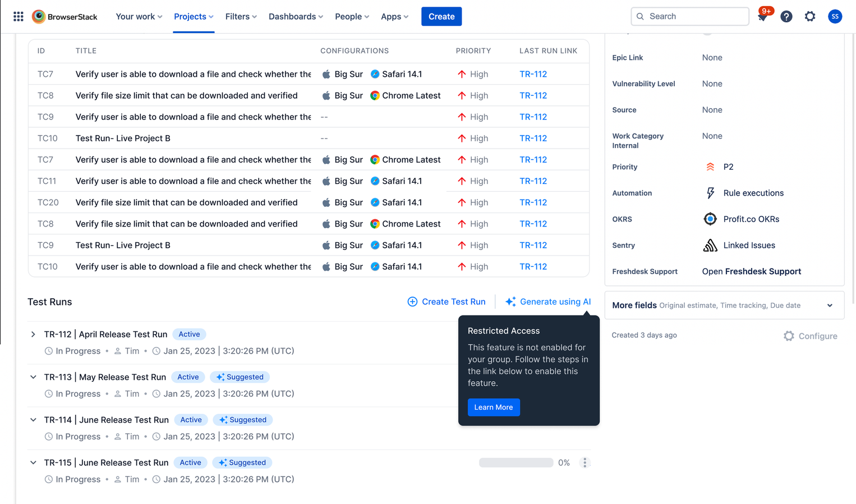Image resolution: width=856 pixels, height=504 pixels.
Task: Click the TC11 test case ID
Action: pyautogui.click(x=47, y=181)
